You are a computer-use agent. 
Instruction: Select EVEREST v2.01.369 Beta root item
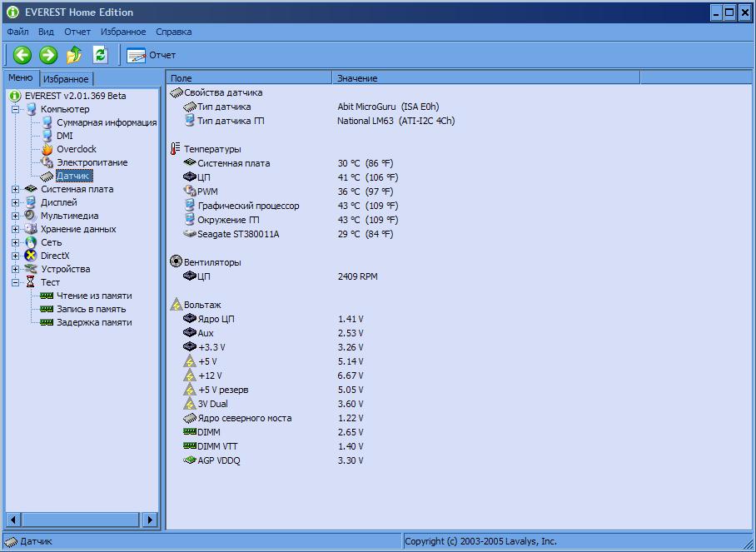pyautogui.click(x=75, y=96)
